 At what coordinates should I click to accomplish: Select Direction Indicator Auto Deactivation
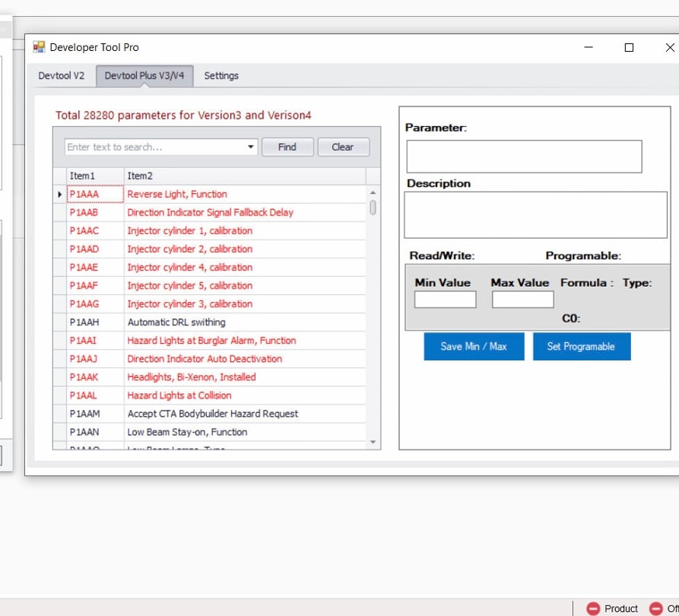[245, 359]
